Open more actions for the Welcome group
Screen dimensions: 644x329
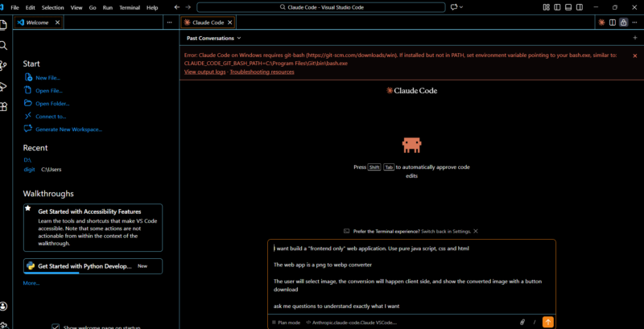click(170, 23)
